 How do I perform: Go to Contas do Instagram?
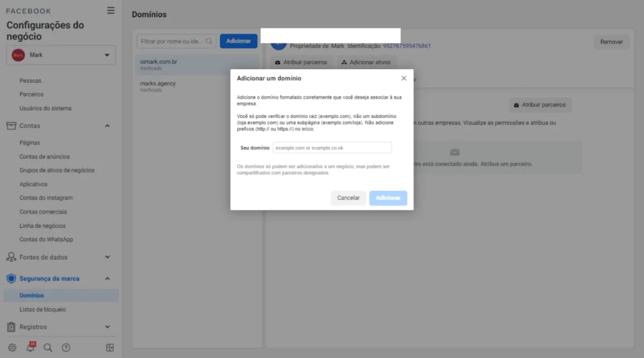tap(46, 198)
